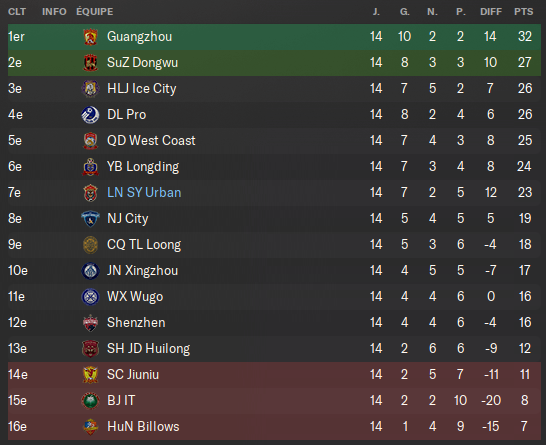Click the BJ IT green crest

[x=91, y=400]
